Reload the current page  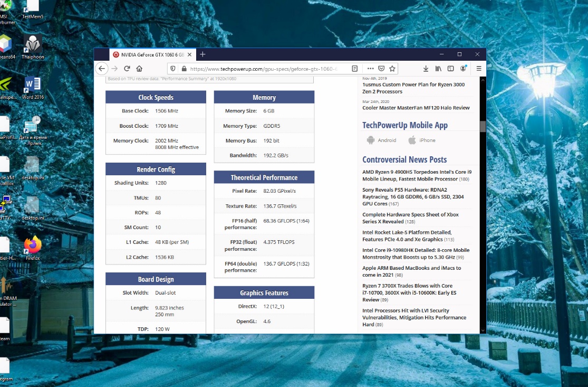pyautogui.click(x=127, y=69)
